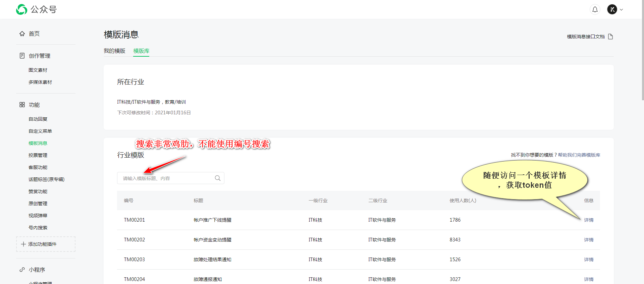Image resolution: width=644 pixels, height=284 pixels.
Task: Go to 自定义菜单 in sidebar
Action: coord(40,131)
